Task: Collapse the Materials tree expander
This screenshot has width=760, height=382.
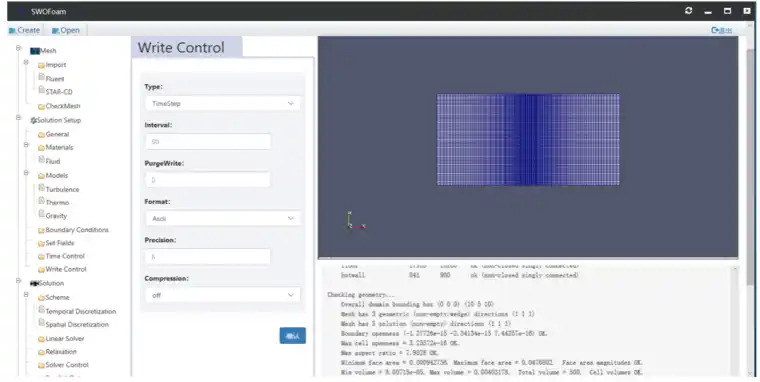Action: point(26,145)
